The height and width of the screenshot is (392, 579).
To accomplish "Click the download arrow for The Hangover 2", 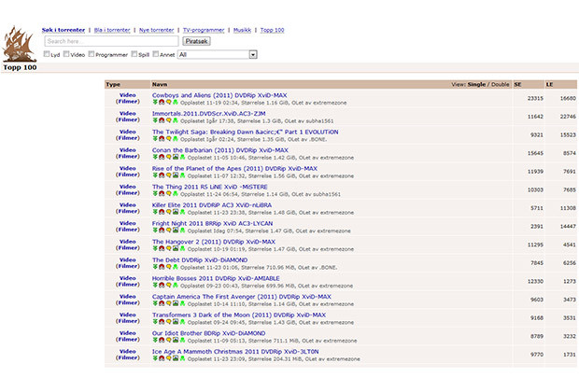I will (x=155, y=248).
